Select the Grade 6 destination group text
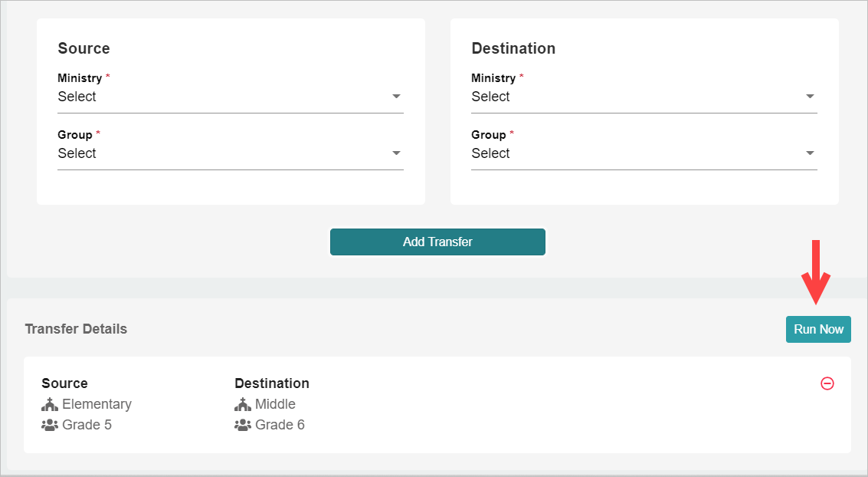Viewport: 868px width, 477px height. (280, 425)
